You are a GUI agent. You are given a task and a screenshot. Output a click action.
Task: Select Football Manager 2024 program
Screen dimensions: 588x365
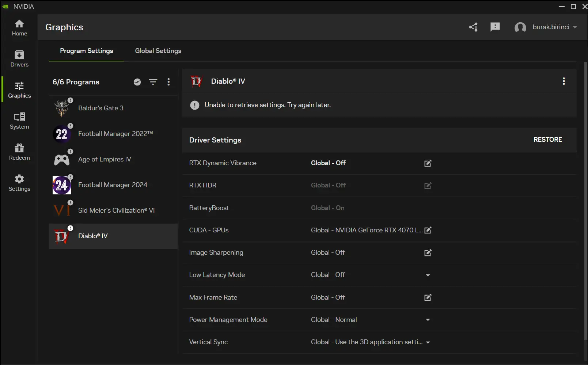[x=113, y=185]
